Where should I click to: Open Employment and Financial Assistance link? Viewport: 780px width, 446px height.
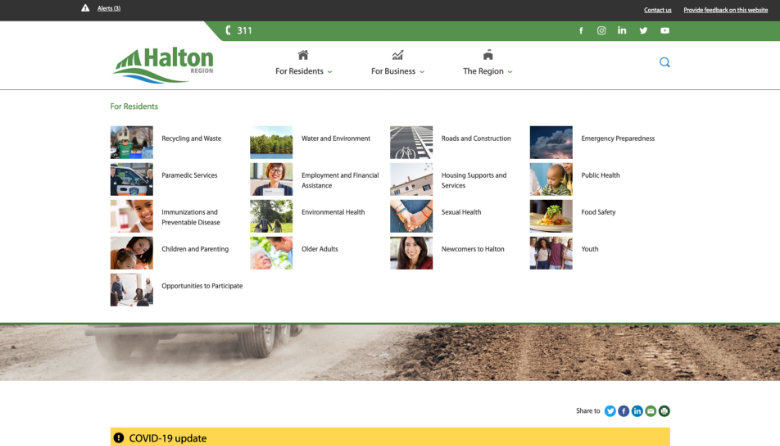coord(340,180)
